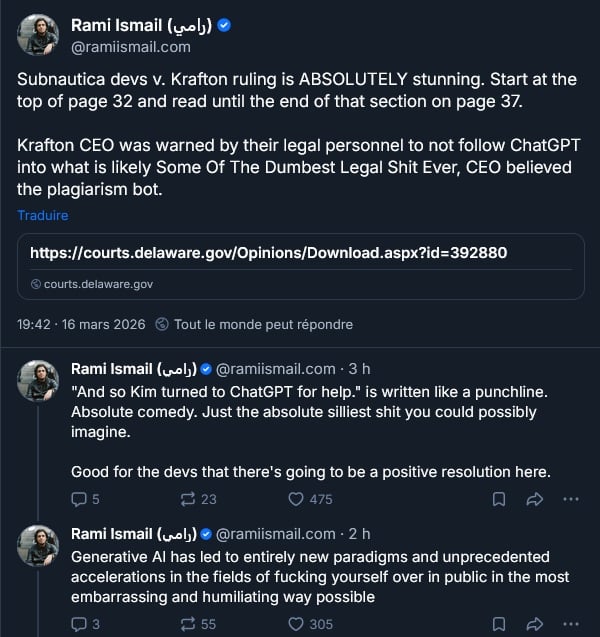Open the courts.delaware.gov link card

click(x=300, y=267)
